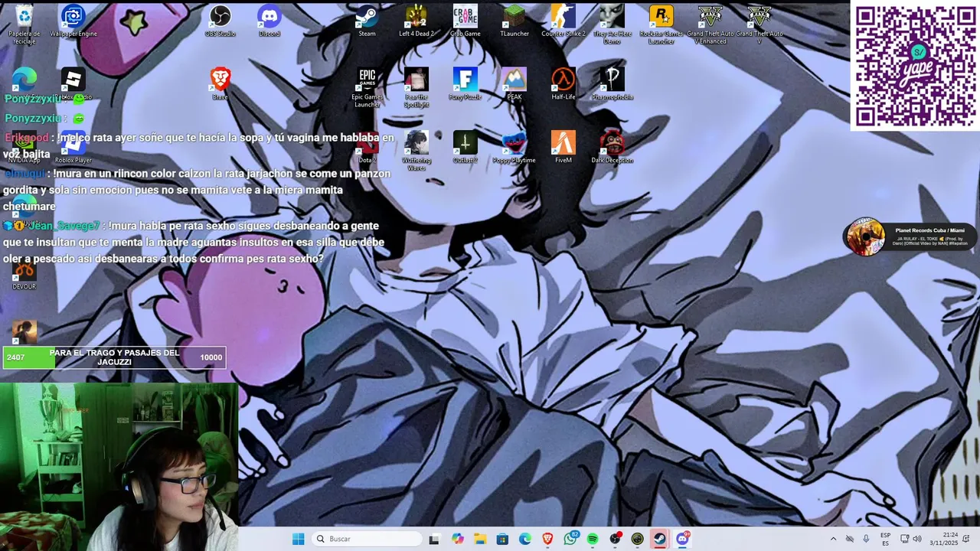Open Brave browser from the taskbar
The image size is (980, 551).
547,539
